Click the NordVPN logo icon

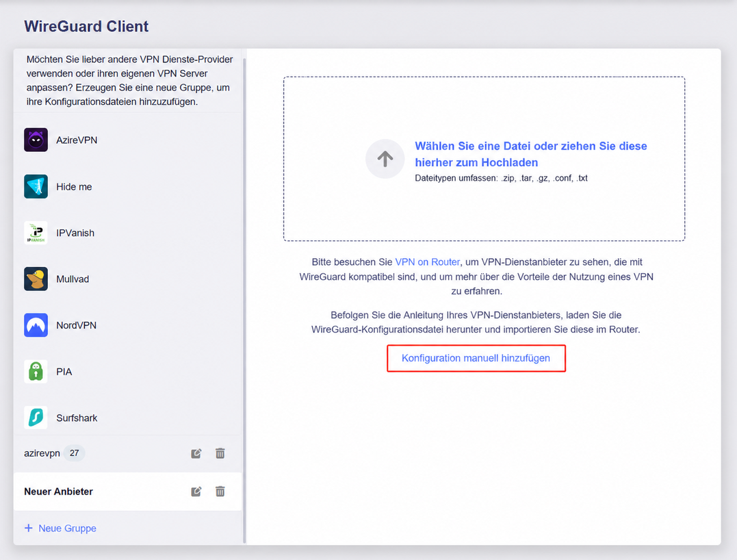point(36,325)
